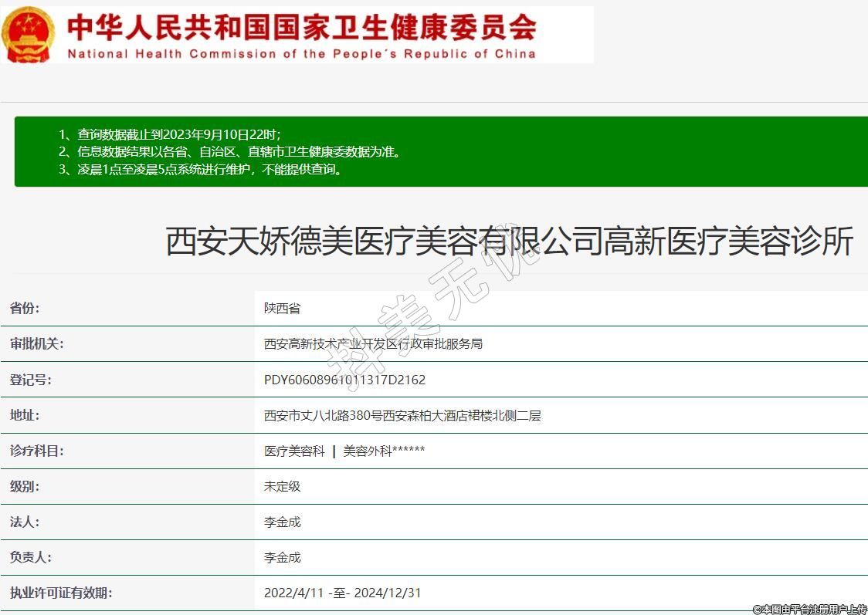This screenshot has height=615, width=868.
Task: Click the 负责人 row name 李金成
Action: pyautogui.click(x=282, y=557)
